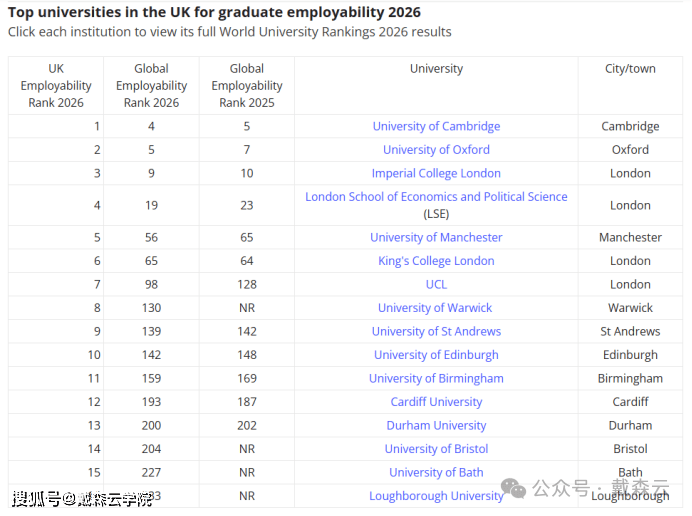Click the Imperial College London link
Viewport: 692px width, 516px height.
click(436, 173)
